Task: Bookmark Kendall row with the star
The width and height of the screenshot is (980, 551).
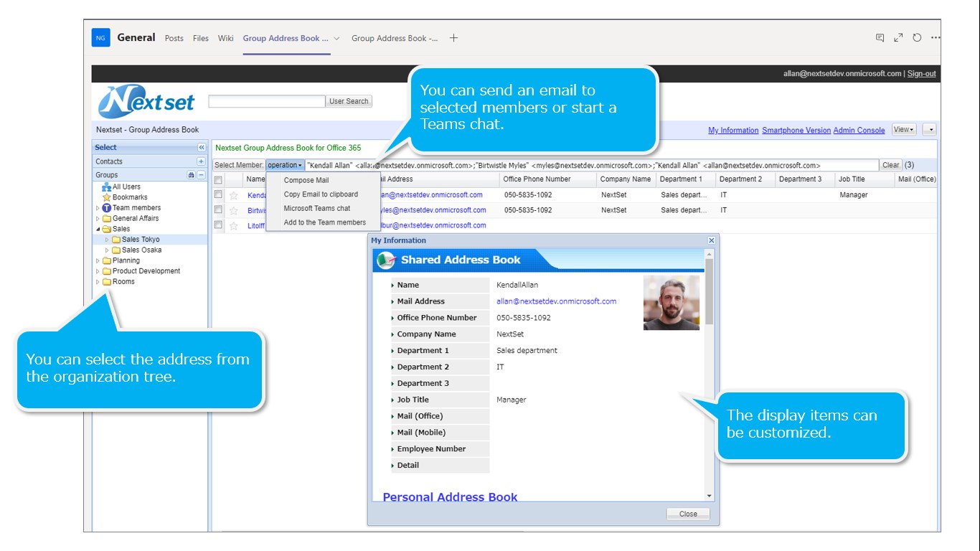Action: (233, 195)
